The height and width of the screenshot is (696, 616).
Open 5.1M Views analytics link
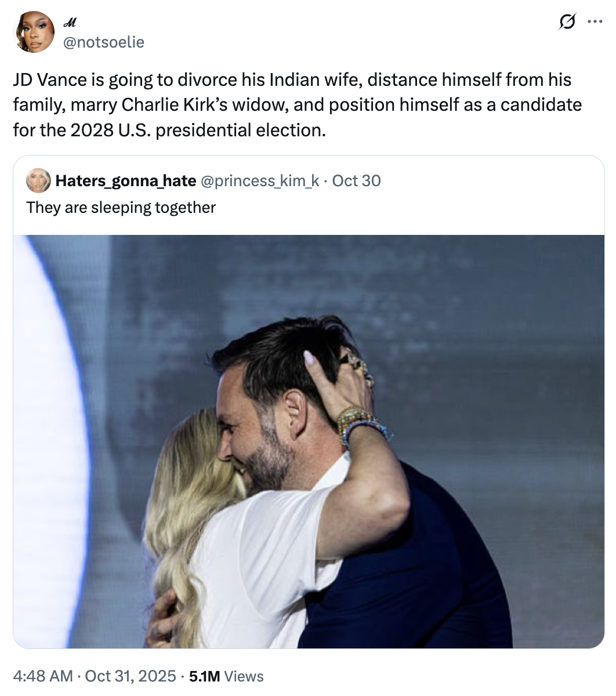(226, 676)
